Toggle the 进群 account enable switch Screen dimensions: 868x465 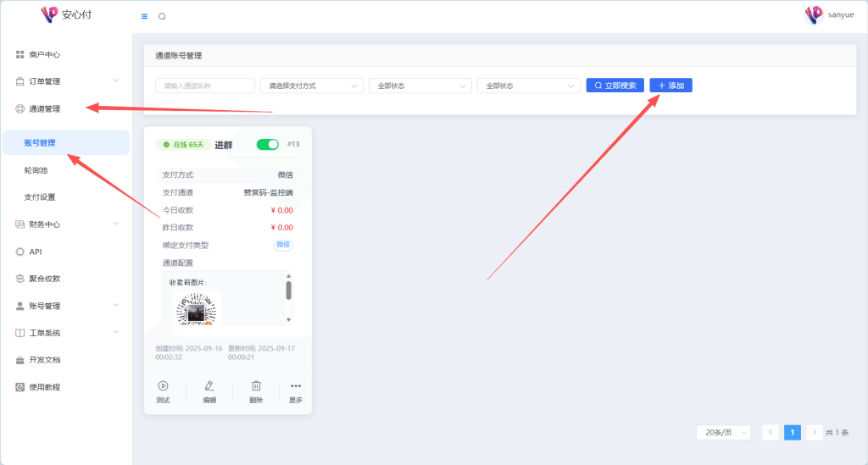267,145
